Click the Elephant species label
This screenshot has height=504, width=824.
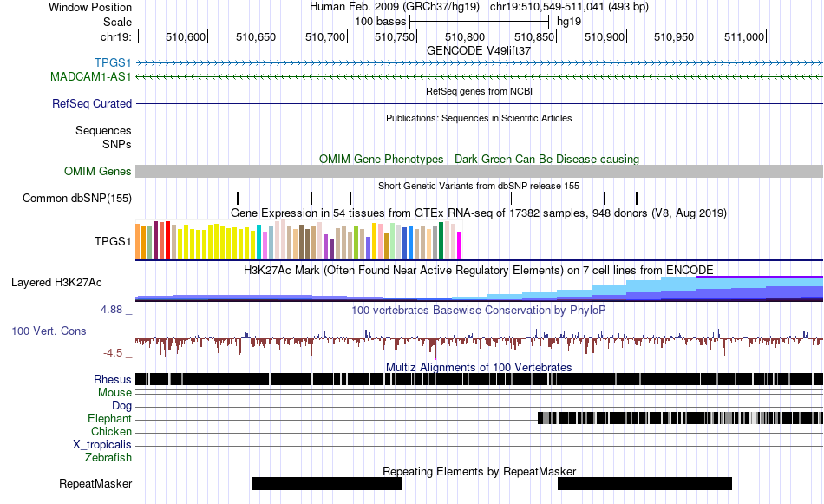[x=109, y=419]
